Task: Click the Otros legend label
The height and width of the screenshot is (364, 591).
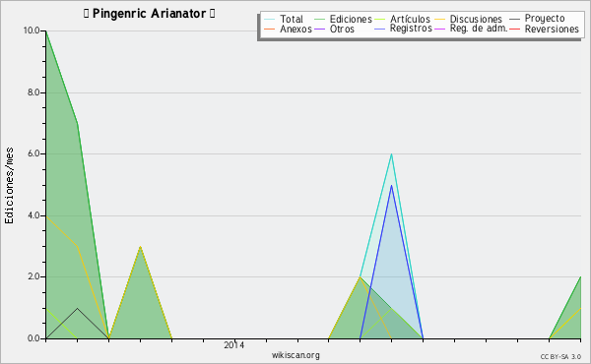Action: tap(342, 29)
